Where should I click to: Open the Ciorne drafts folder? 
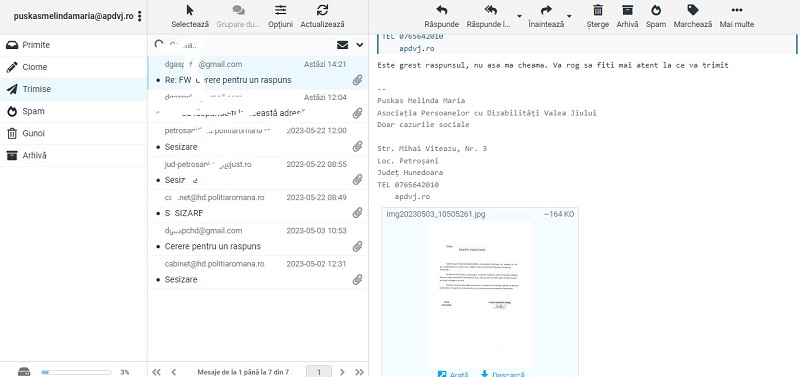73,67
